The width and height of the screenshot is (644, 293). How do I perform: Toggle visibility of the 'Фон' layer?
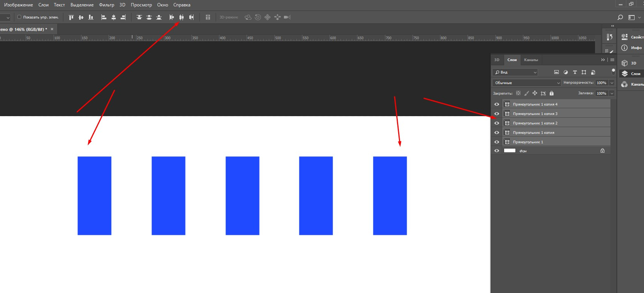[497, 151]
